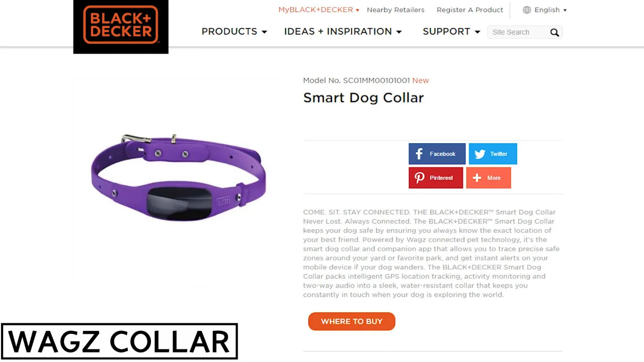Open the SUPPORT menu
The width and height of the screenshot is (644, 362).
pyautogui.click(x=451, y=31)
